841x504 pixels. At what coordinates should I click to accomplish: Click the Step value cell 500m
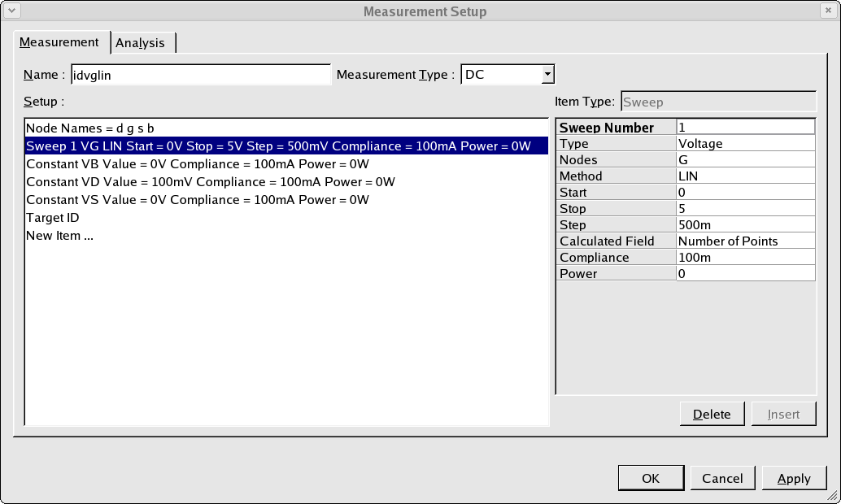tap(746, 224)
